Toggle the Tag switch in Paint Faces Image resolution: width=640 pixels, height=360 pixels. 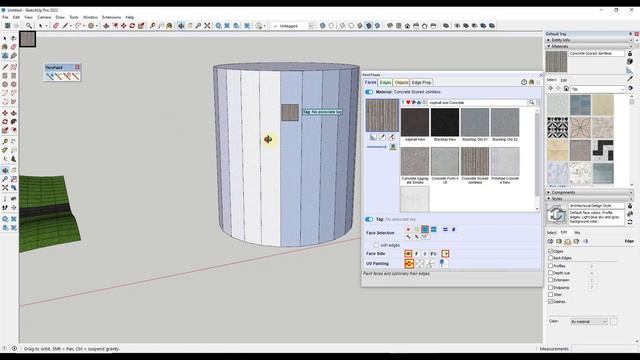(x=369, y=219)
